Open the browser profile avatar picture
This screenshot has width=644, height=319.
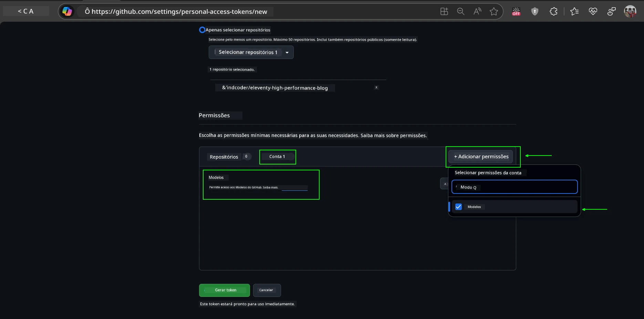630,11
